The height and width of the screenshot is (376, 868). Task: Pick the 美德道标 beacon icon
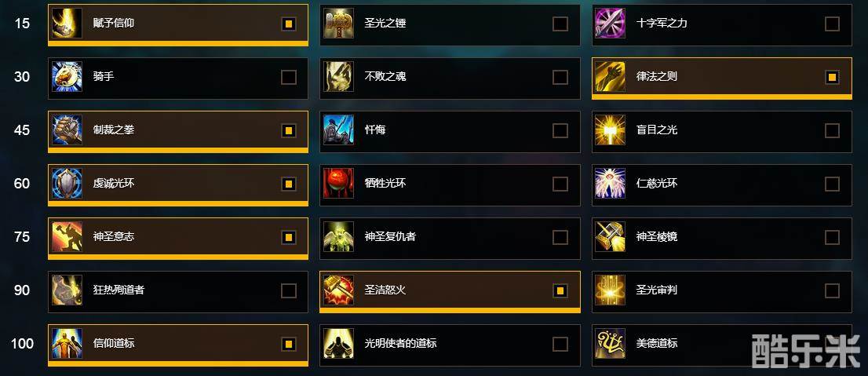tap(610, 344)
